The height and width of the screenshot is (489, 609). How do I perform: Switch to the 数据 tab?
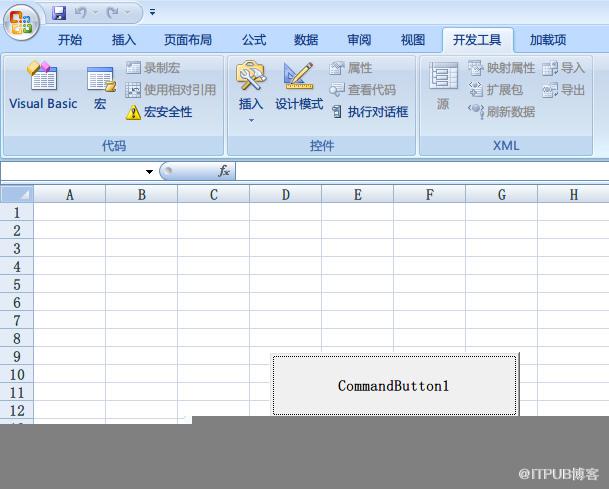tap(306, 40)
